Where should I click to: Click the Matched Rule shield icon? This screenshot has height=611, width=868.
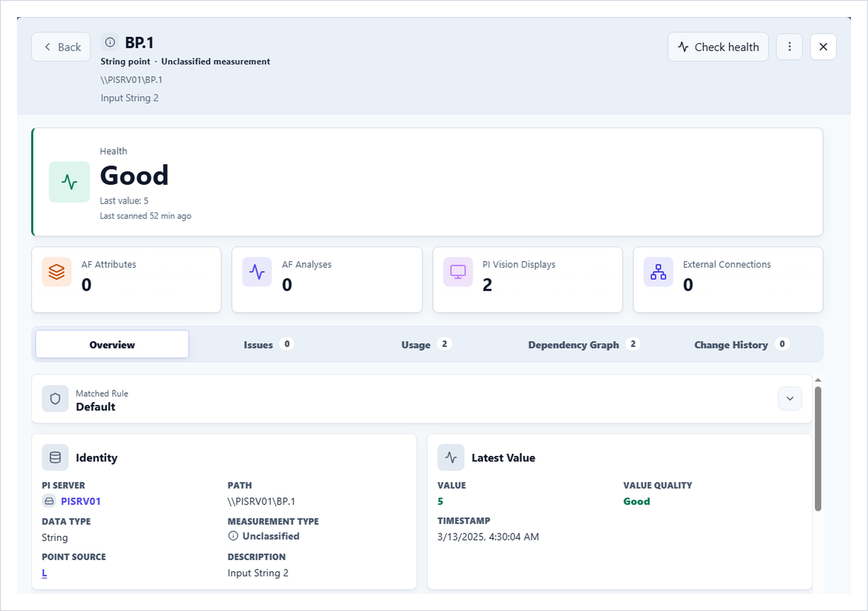click(55, 399)
